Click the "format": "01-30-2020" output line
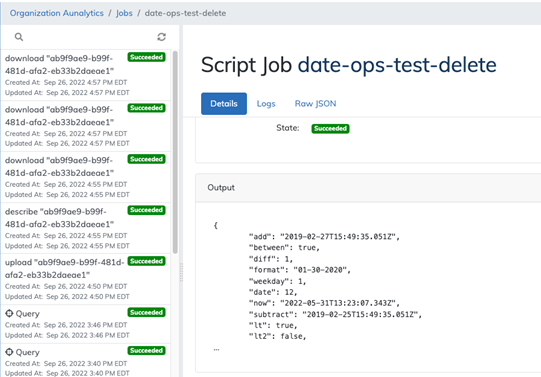The height and width of the screenshot is (377, 541). [x=299, y=270]
